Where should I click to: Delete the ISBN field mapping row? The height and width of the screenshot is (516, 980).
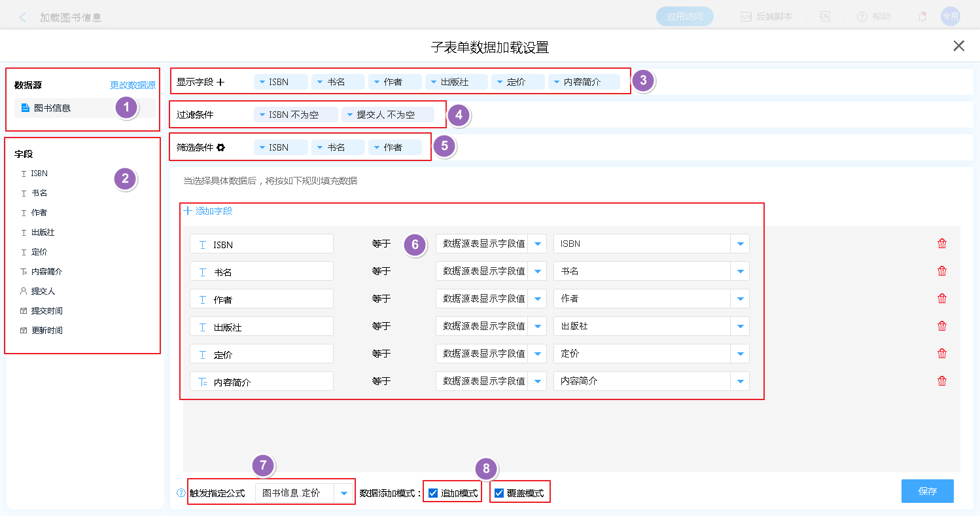pyautogui.click(x=942, y=244)
